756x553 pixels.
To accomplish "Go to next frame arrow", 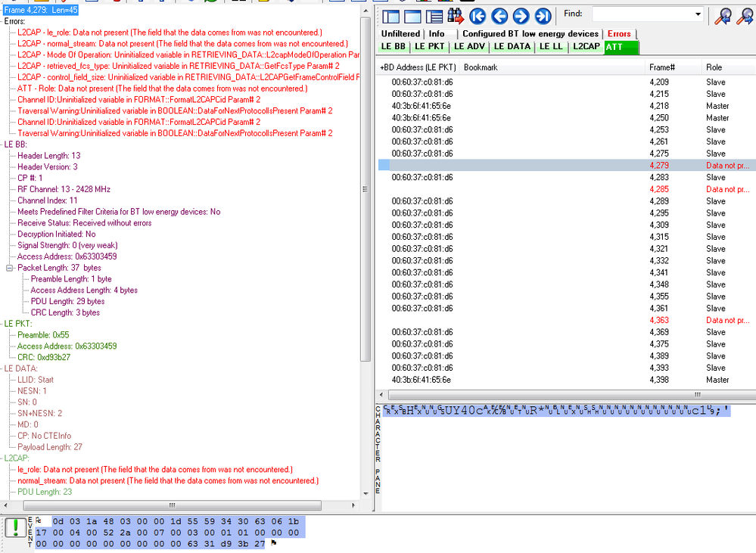I will [x=521, y=17].
